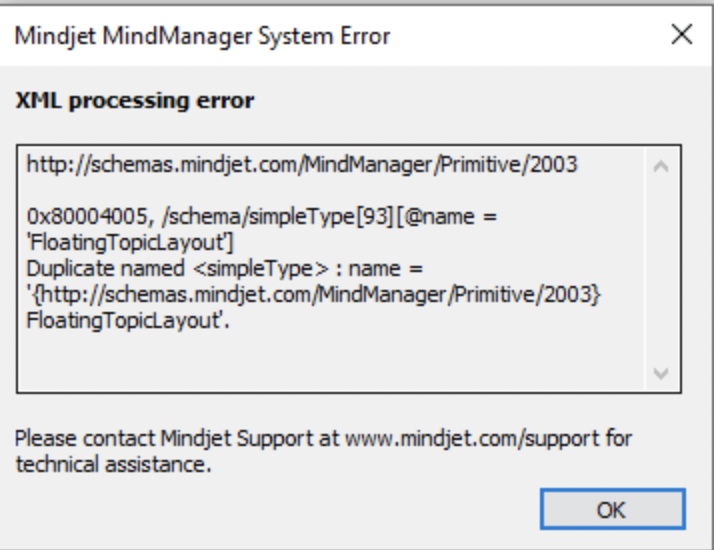Image resolution: width=714 pixels, height=550 pixels.
Task: Click the OK button
Action: (611, 509)
